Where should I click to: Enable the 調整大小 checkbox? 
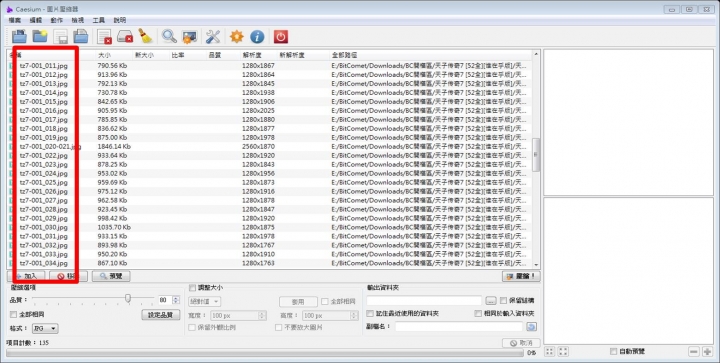pos(192,287)
